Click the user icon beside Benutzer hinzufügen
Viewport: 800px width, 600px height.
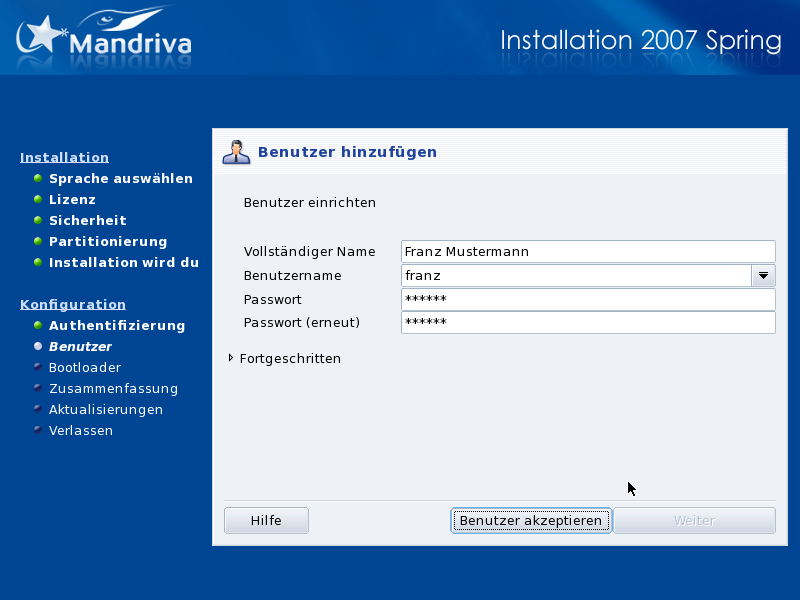pyautogui.click(x=236, y=152)
